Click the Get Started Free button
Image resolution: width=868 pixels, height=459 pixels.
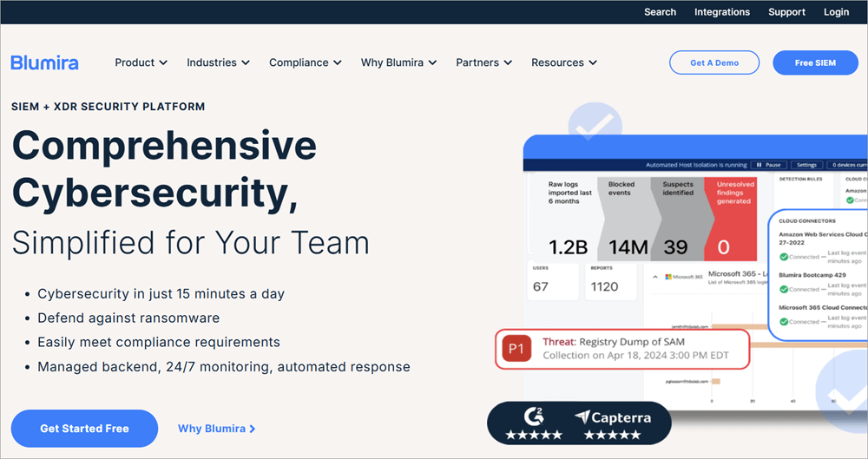click(84, 429)
